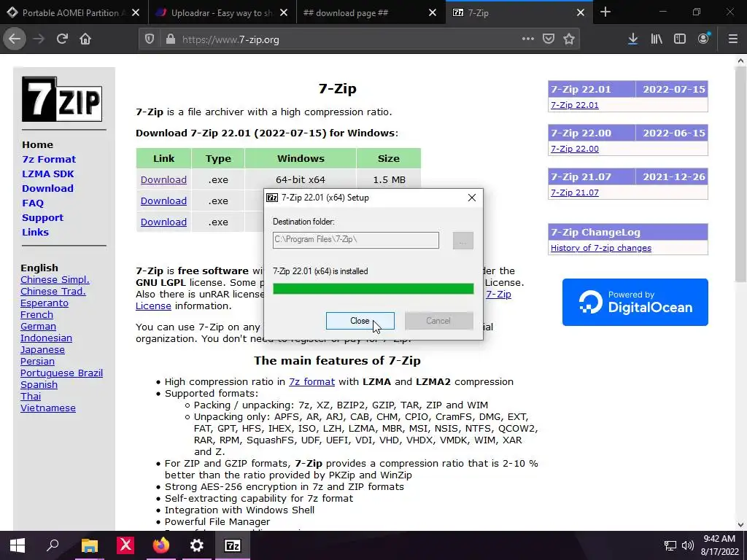
Task: Open Settings gear on taskbar
Action: 197,545
